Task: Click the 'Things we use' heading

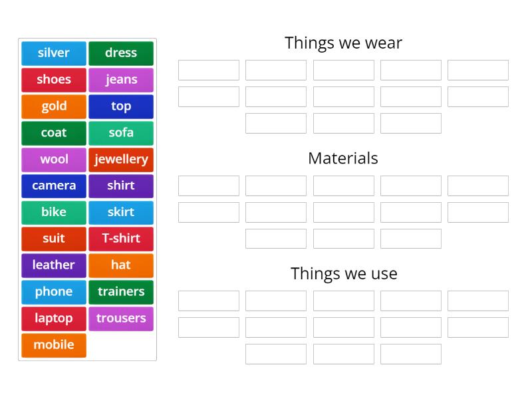Action: click(x=343, y=273)
